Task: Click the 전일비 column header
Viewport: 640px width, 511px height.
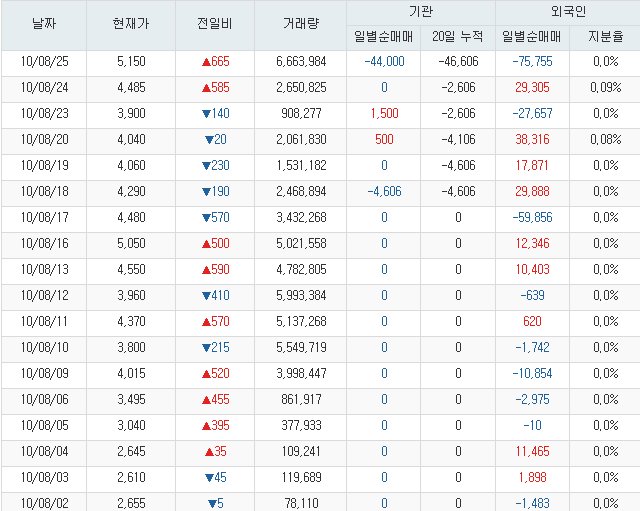Action: (x=215, y=24)
